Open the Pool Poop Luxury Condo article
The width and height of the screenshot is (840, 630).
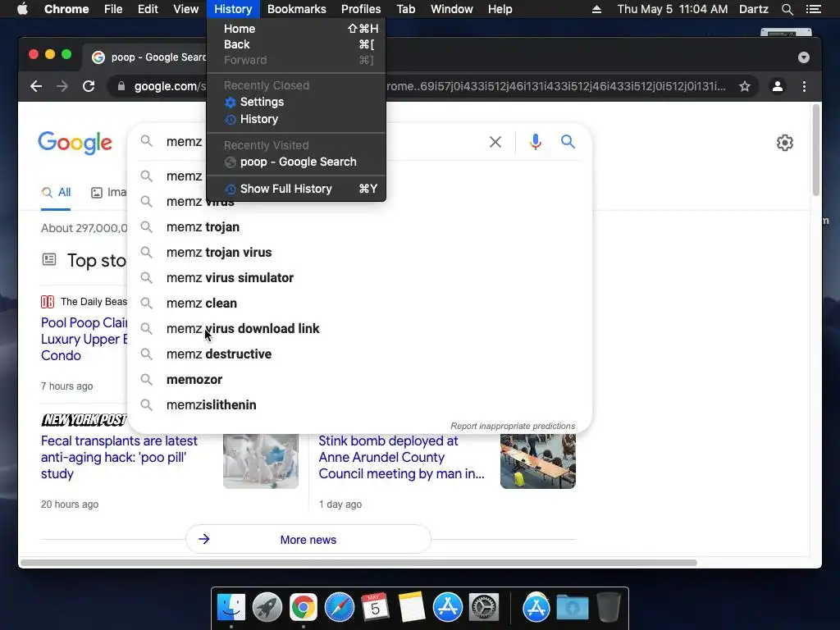[84, 339]
